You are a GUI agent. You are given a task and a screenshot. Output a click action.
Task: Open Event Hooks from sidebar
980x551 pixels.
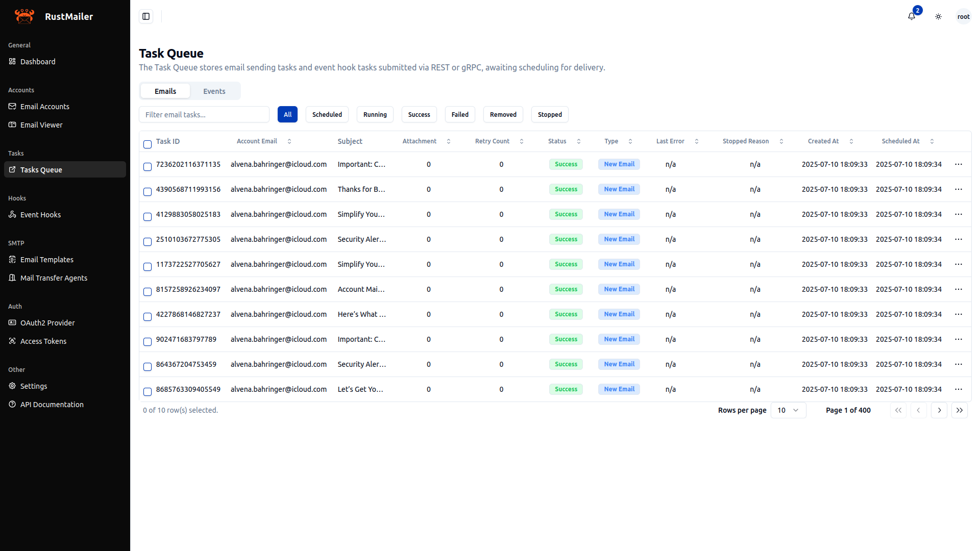pos(40,215)
